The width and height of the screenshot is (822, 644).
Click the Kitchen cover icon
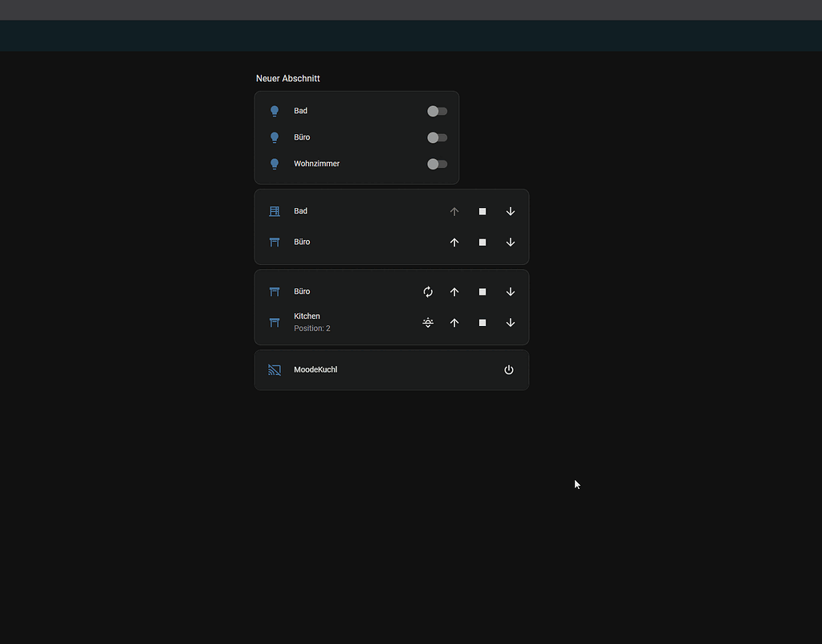pos(274,322)
